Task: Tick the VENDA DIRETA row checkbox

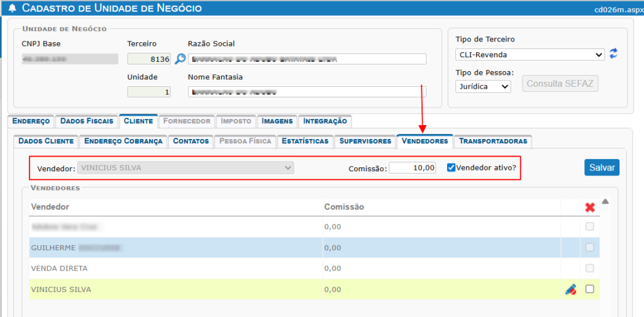Action: (590, 269)
